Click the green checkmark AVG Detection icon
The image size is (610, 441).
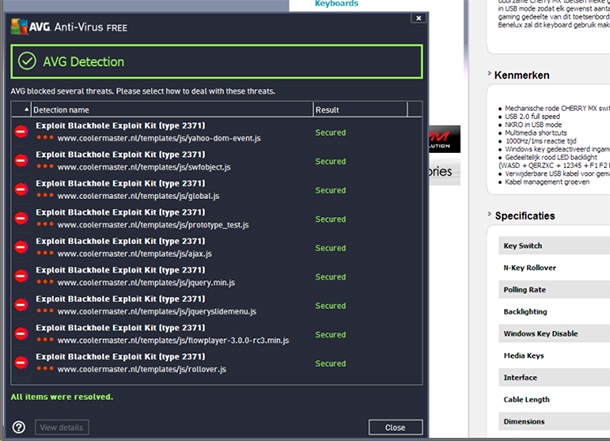coord(27,61)
